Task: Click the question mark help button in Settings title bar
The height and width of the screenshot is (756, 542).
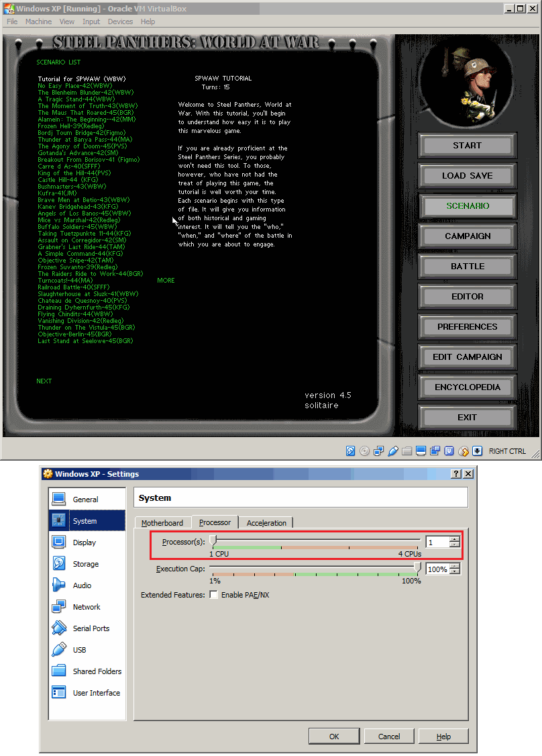Action: click(x=455, y=473)
